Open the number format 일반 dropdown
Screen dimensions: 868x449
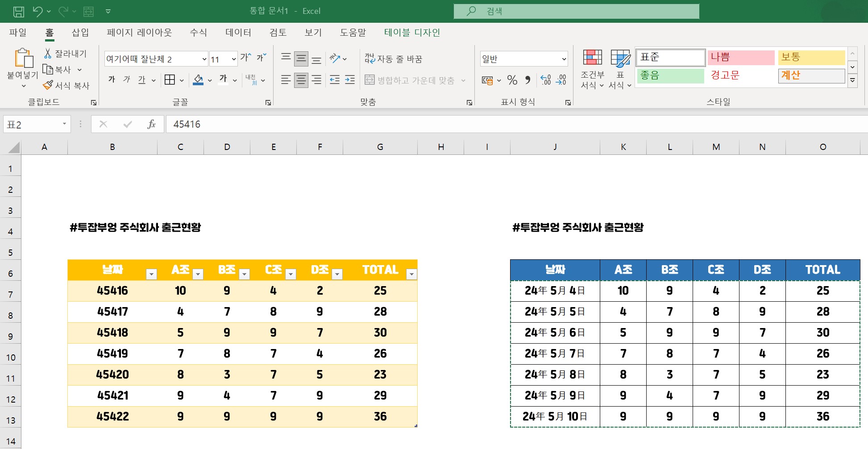click(x=564, y=59)
